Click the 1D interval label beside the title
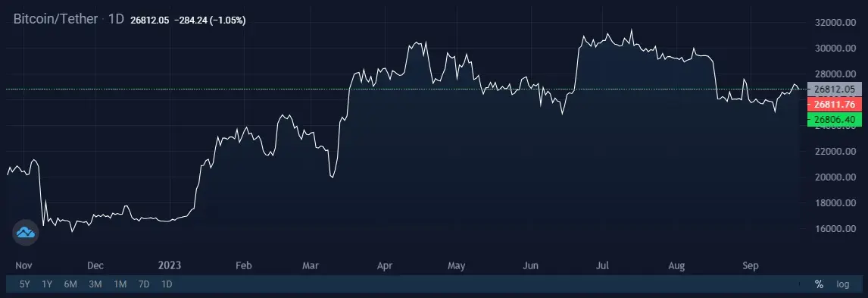 click(x=116, y=19)
